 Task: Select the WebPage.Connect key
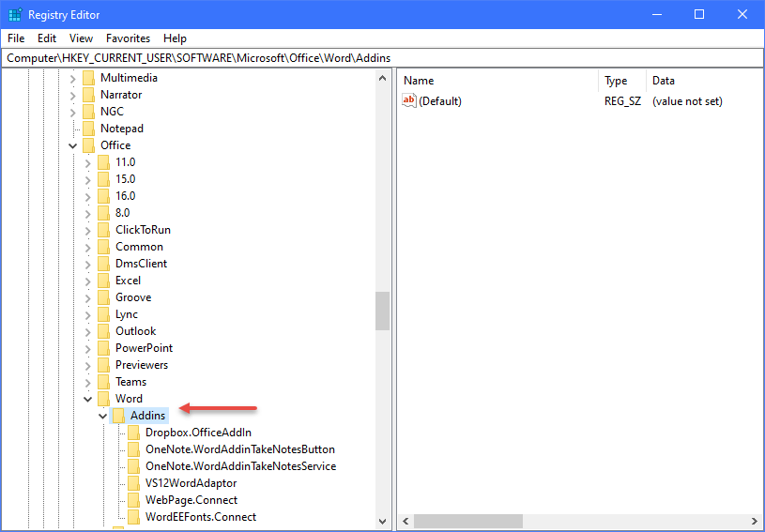[191, 500]
